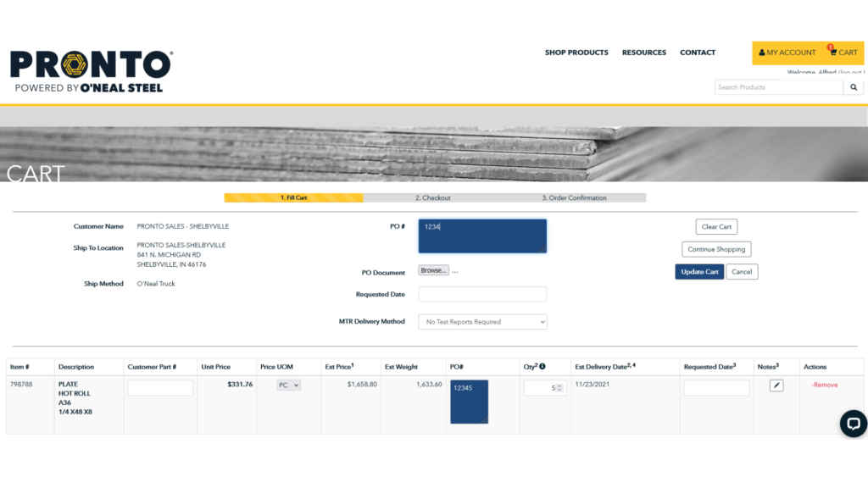Select the Resources menu item
The height and width of the screenshot is (488, 868).
pyautogui.click(x=643, y=53)
